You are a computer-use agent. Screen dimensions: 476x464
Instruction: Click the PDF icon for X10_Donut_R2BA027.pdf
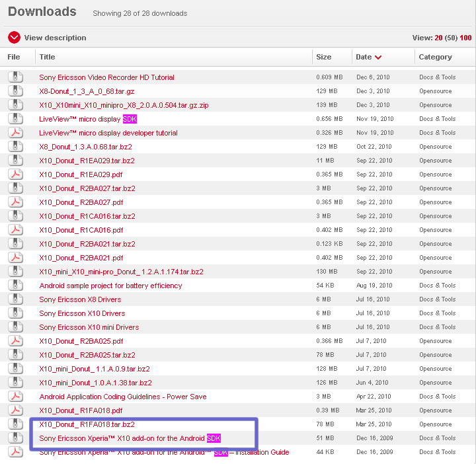[15, 202]
